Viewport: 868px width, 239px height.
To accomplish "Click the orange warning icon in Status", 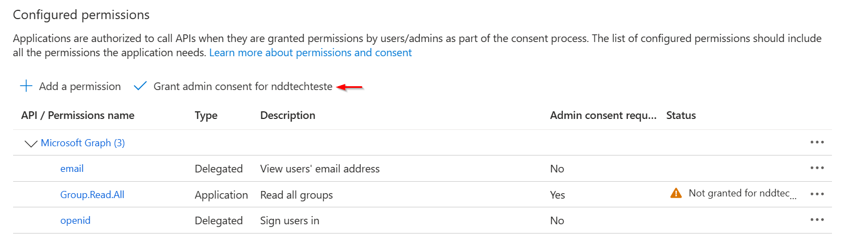I will (x=676, y=193).
